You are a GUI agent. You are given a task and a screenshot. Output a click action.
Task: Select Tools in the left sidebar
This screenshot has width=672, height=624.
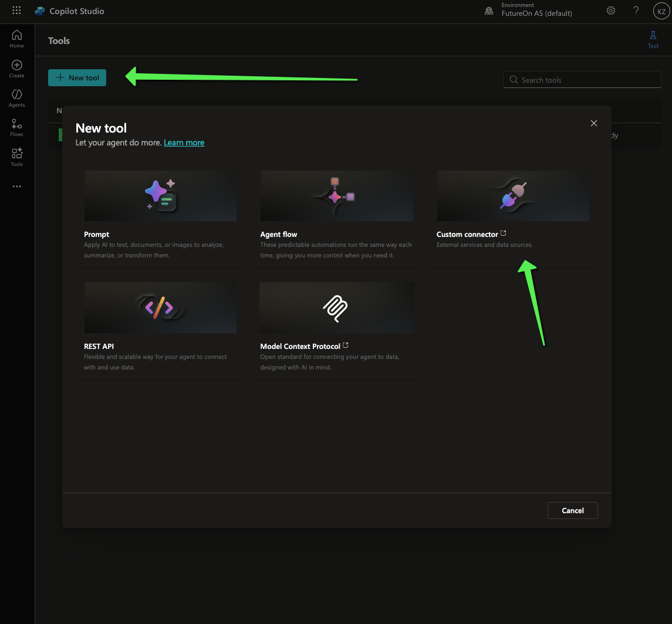point(17,157)
